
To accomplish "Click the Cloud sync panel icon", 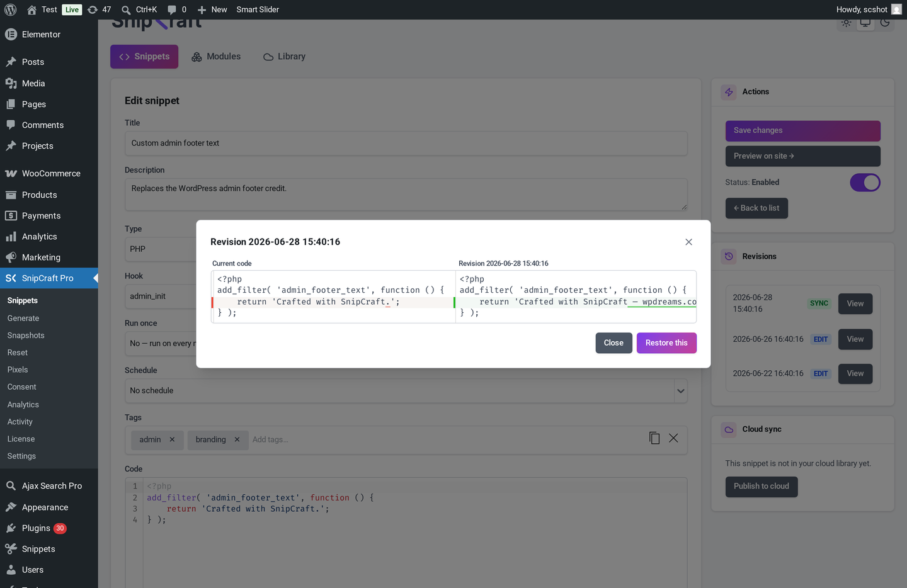I will click(x=729, y=429).
